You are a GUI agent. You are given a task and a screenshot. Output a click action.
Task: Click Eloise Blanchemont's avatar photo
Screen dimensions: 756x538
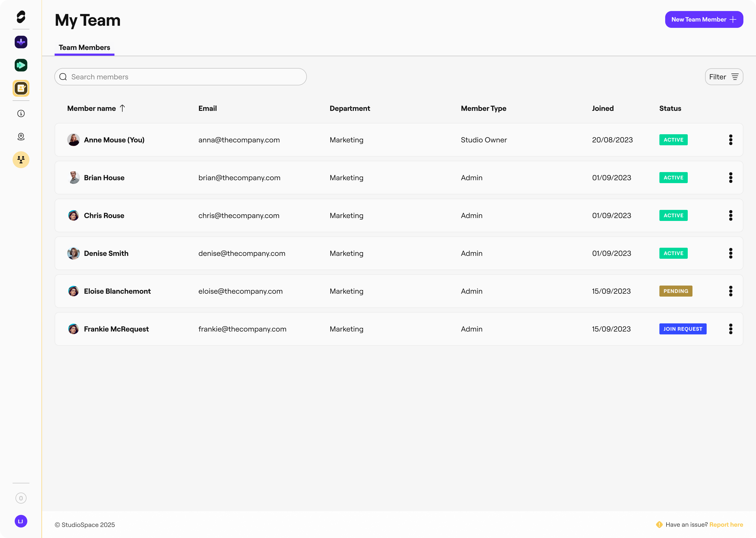tap(73, 291)
